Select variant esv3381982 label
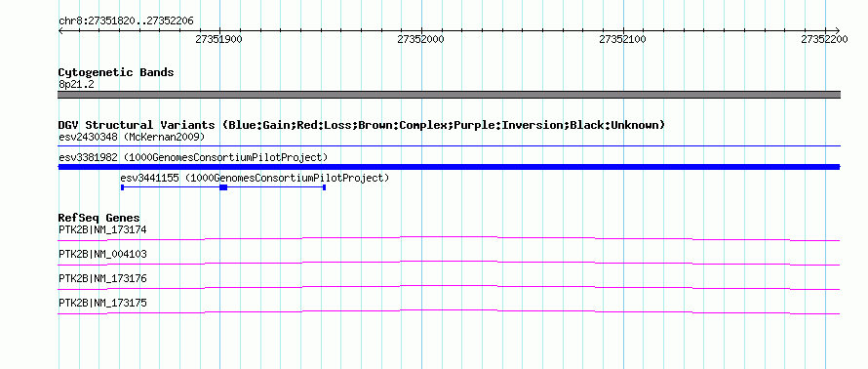This screenshot has height=369, width=868. [x=193, y=157]
